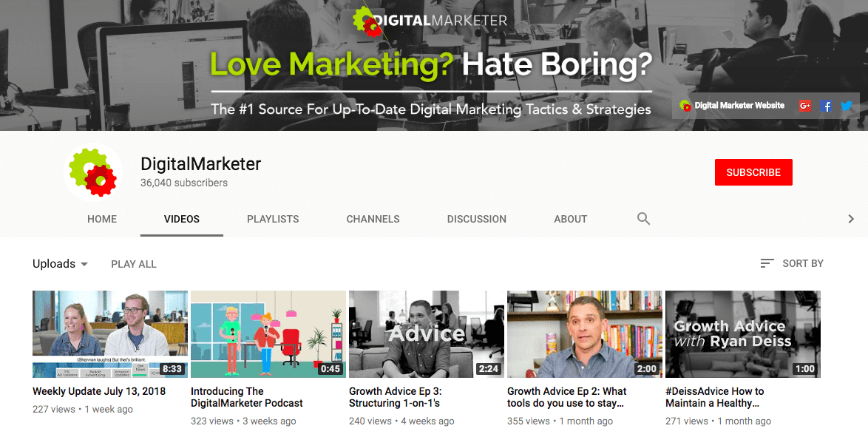Open the Twitter bird icon link

tap(847, 105)
